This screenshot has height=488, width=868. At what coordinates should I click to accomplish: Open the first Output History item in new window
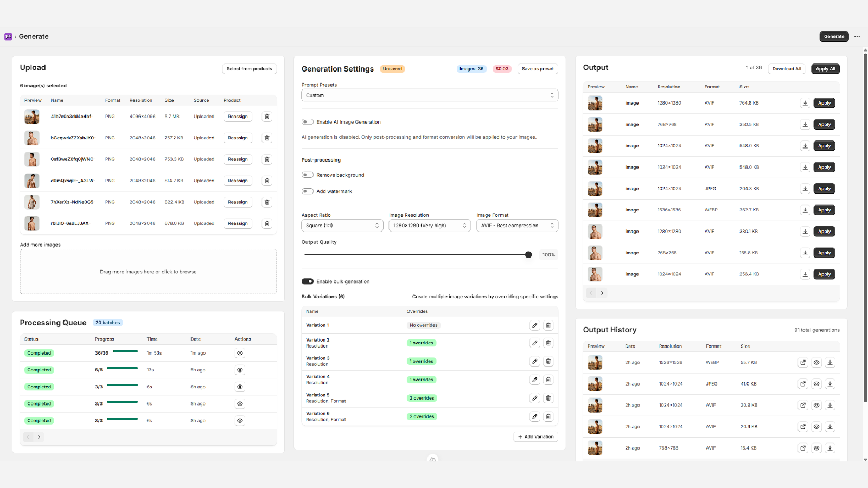(802, 362)
